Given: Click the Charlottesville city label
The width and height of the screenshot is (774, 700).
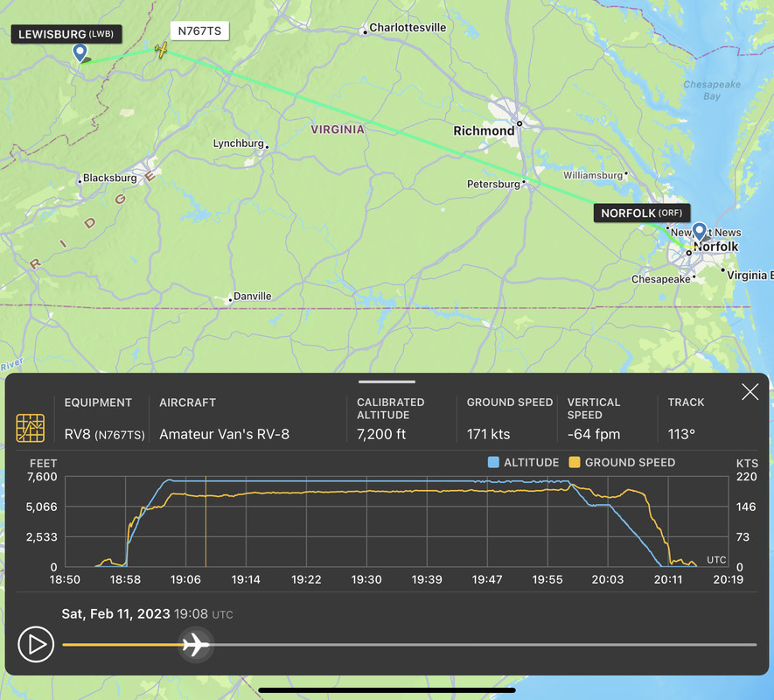Looking at the screenshot, I should coord(408,28).
